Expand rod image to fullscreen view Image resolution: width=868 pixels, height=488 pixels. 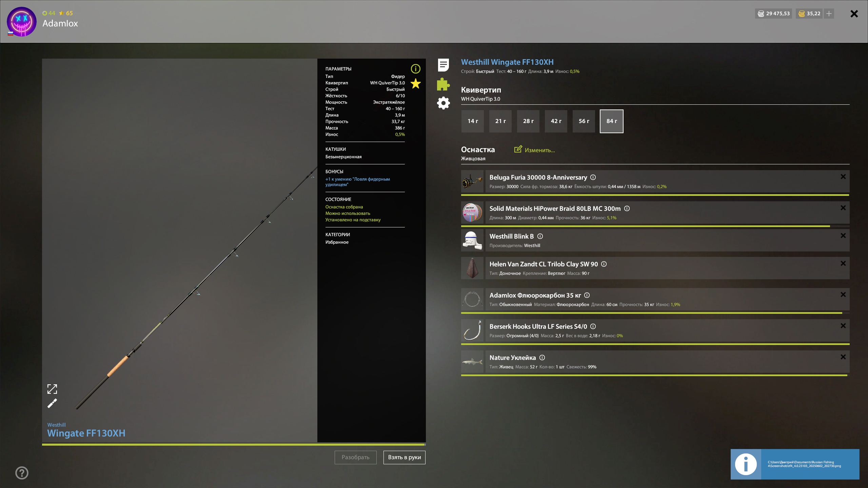click(52, 389)
